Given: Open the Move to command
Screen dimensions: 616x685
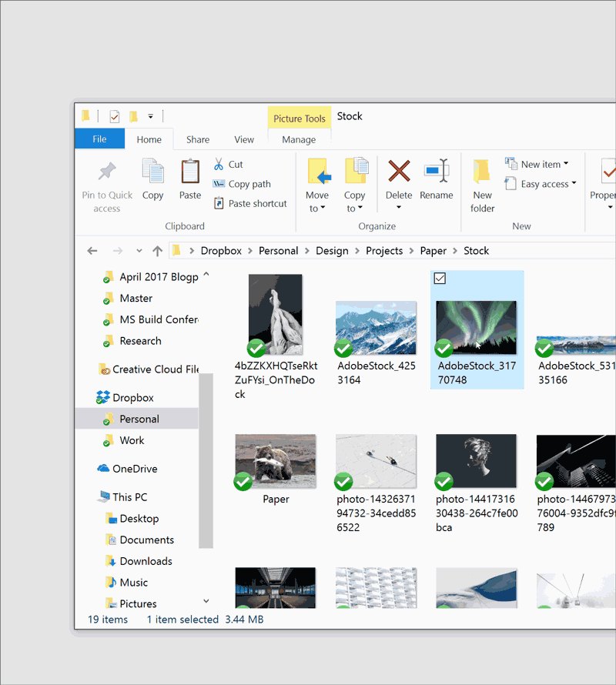Looking at the screenshot, I should (317, 185).
